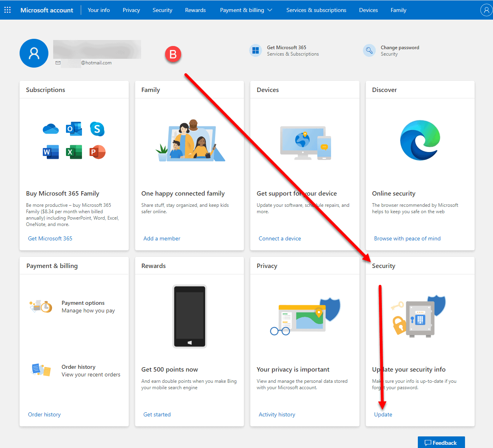Click the Microsoft Edge logo in Discover

pyautogui.click(x=420, y=140)
